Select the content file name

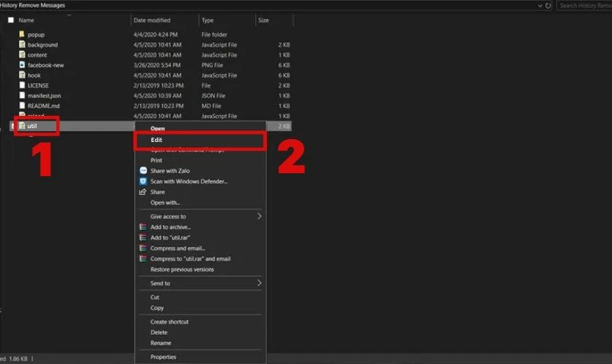coord(37,55)
